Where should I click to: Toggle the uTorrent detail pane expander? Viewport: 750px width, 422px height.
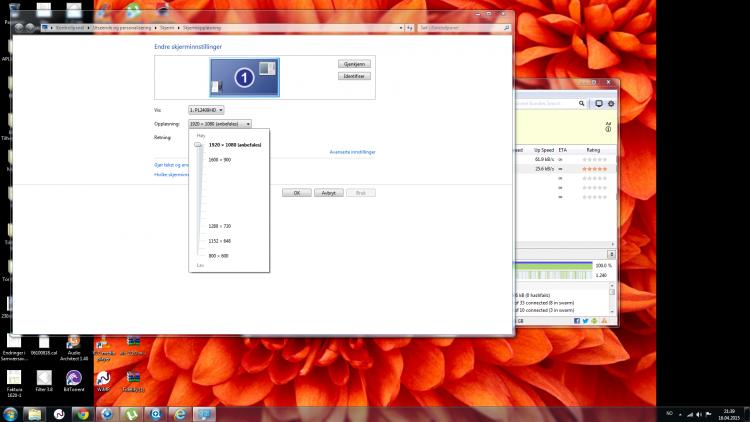611,255
